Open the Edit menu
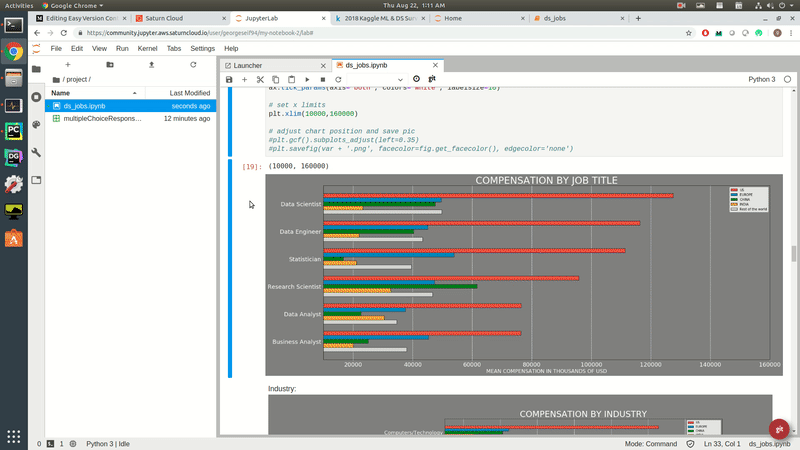The height and width of the screenshot is (450, 800). (77, 48)
